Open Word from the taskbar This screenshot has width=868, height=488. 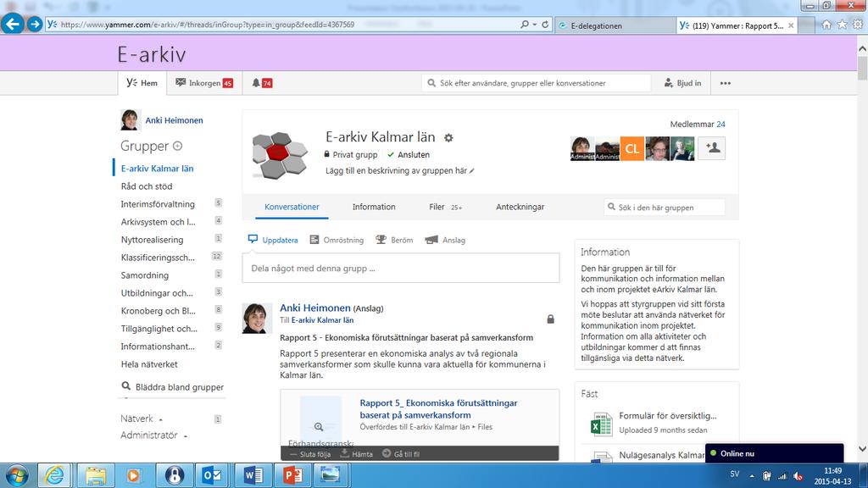[x=253, y=475]
